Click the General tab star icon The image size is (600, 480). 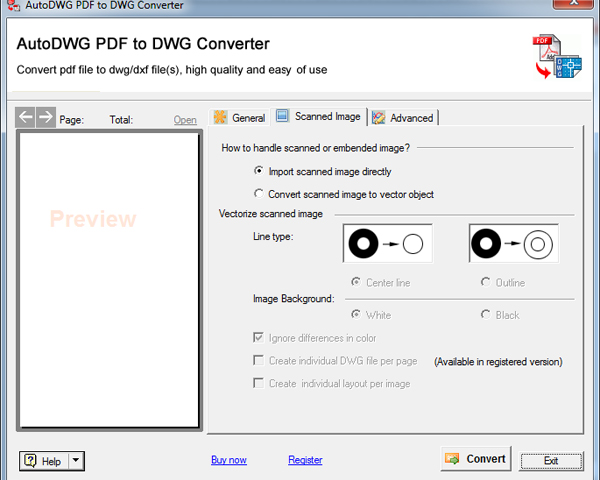pos(220,117)
